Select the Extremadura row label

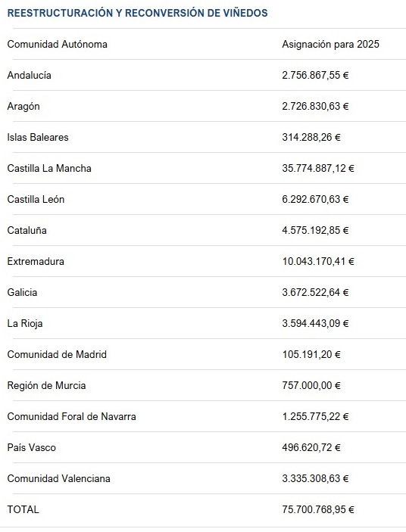[x=36, y=261]
